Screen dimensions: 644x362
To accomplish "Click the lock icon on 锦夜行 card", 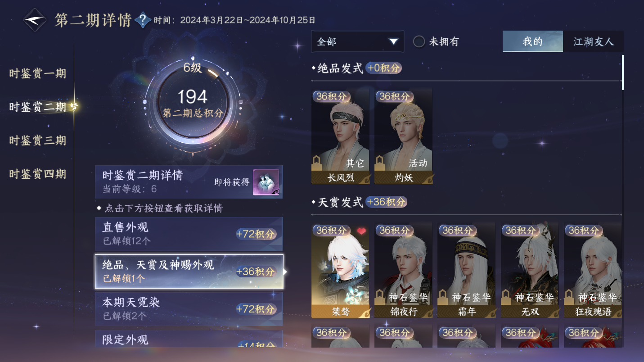I will pyautogui.click(x=379, y=297).
